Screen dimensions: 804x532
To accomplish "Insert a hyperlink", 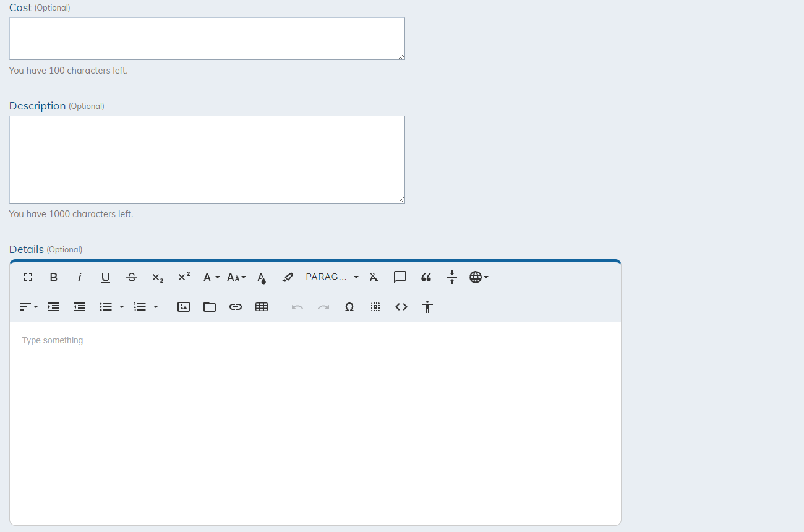I will (236, 307).
